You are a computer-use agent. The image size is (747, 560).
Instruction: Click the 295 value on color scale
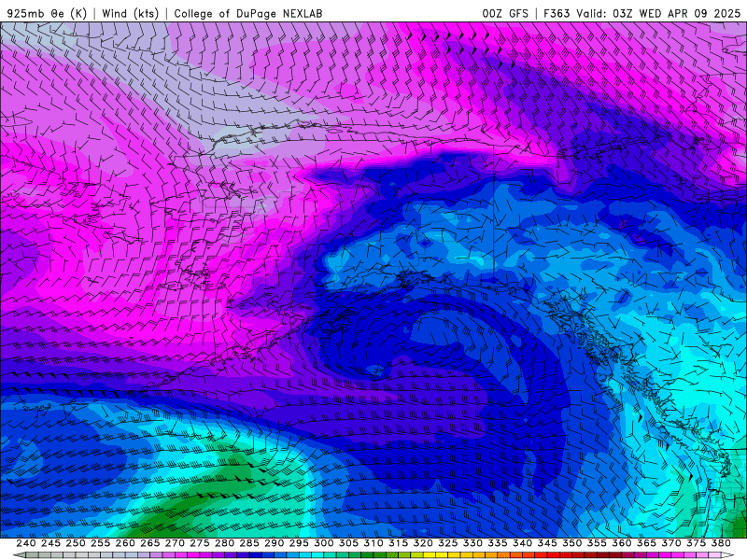[299, 543]
